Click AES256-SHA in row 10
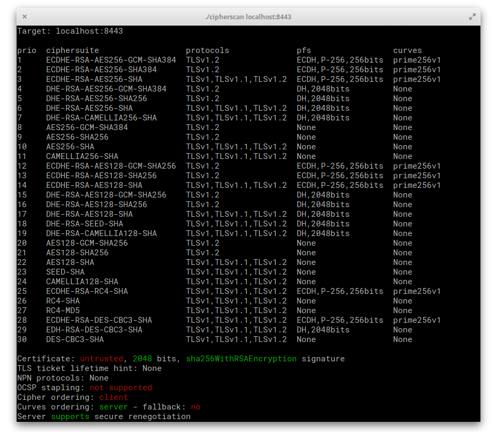The image size is (504, 432). pyautogui.click(x=70, y=147)
